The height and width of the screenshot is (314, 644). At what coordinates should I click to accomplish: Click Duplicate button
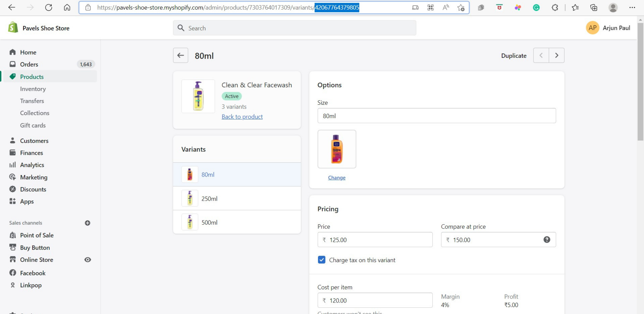pyautogui.click(x=513, y=55)
